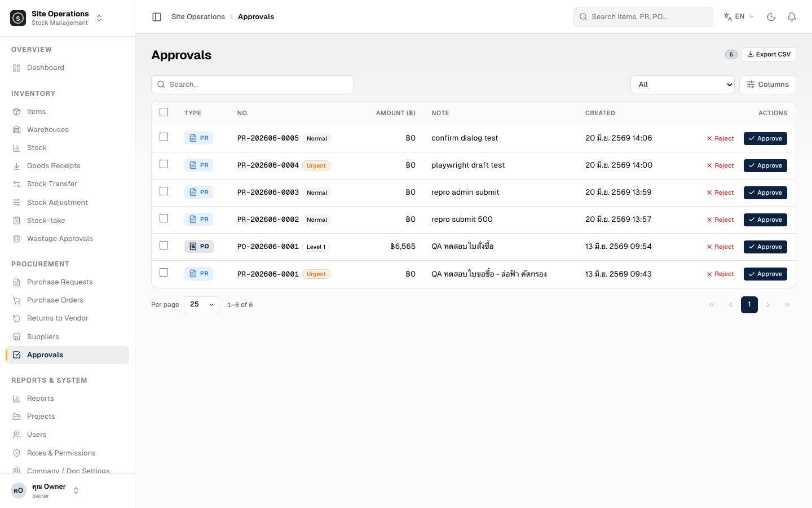Open the Per page 25 dropdown
This screenshot has width=812, height=508.
pyautogui.click(x=201, y=305)
